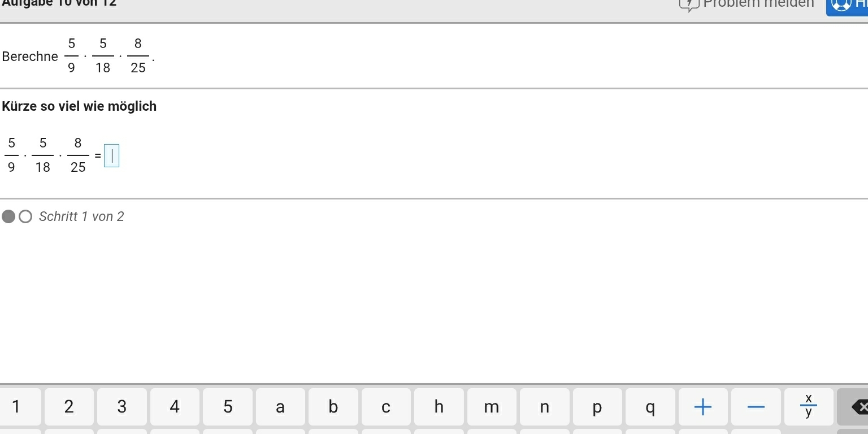
Task: Click the filled step one indicator dot
Action: pyautogui.click(x=8, y=216)
